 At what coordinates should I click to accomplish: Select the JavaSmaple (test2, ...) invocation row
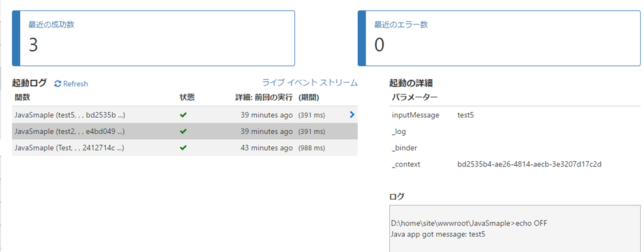tap(70, 131)
